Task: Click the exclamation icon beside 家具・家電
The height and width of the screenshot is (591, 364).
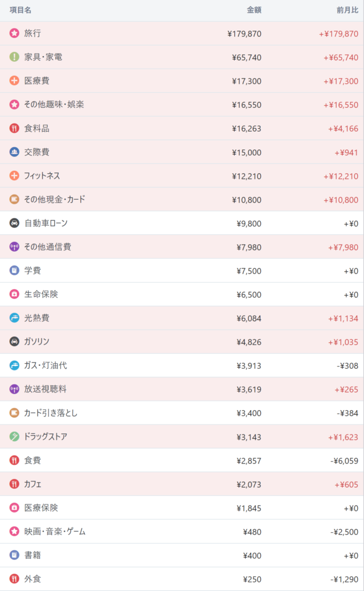Action: coord(14,57)
